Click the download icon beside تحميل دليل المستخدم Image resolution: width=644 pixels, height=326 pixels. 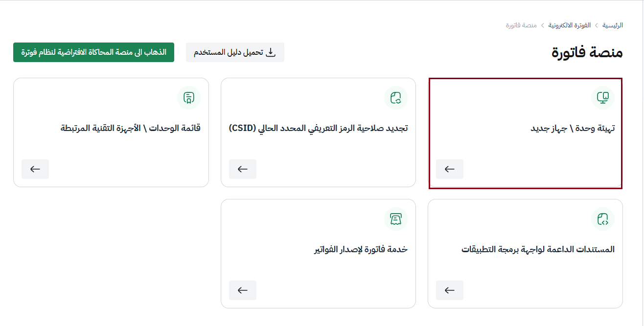tap(271, 52)
